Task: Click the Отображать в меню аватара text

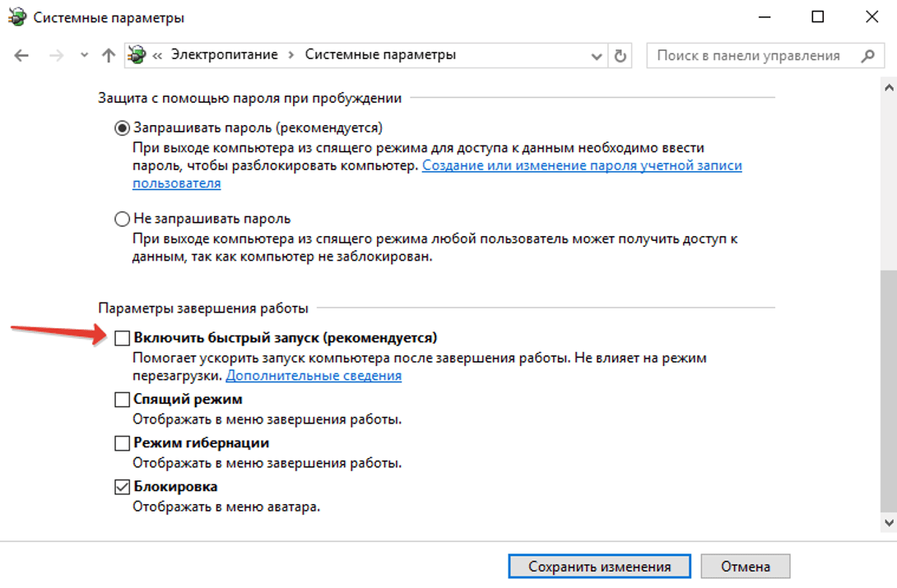Action: (x=226, y=507)
